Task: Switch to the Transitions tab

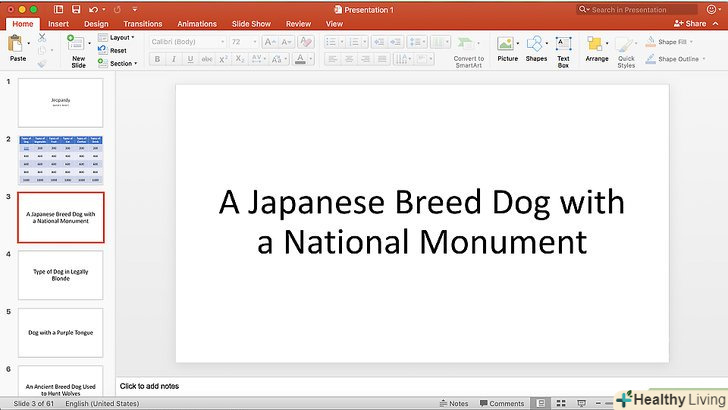Action: click(143, 23)
